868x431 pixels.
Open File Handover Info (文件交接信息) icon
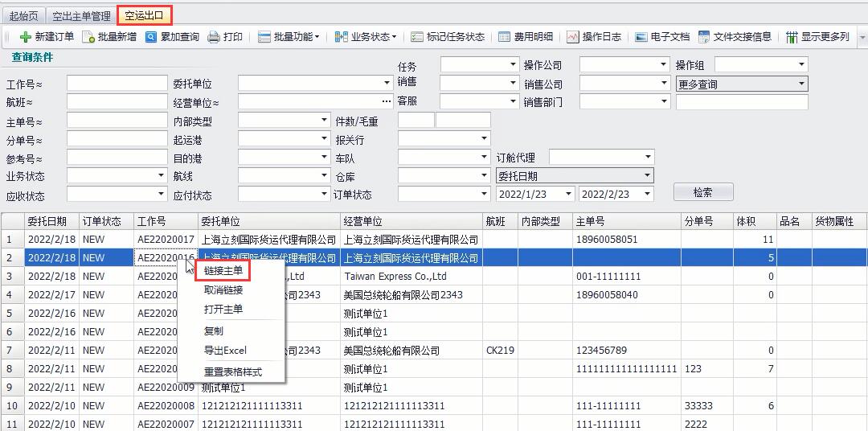click(x=704, y=37)
